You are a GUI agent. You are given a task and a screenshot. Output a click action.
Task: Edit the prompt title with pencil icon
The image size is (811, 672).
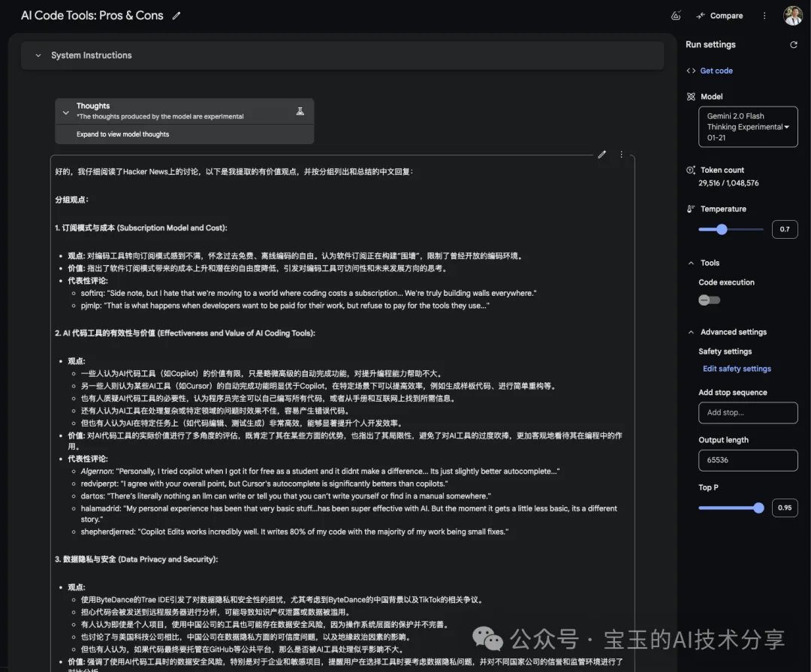[x=176, y=16]
